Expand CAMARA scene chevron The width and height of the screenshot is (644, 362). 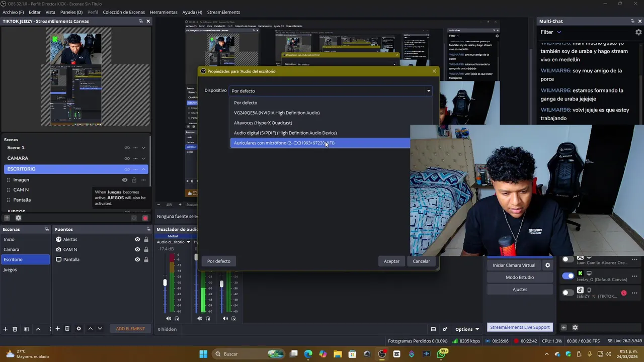[x=143, y=158]
